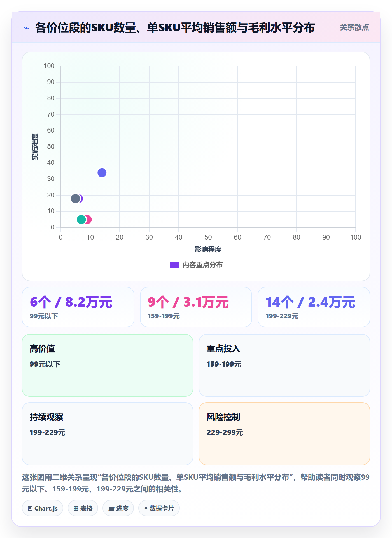The image size is (392, 538).
Task: Select the 风险控制 heading in the orange card
Action: (223, 417)
